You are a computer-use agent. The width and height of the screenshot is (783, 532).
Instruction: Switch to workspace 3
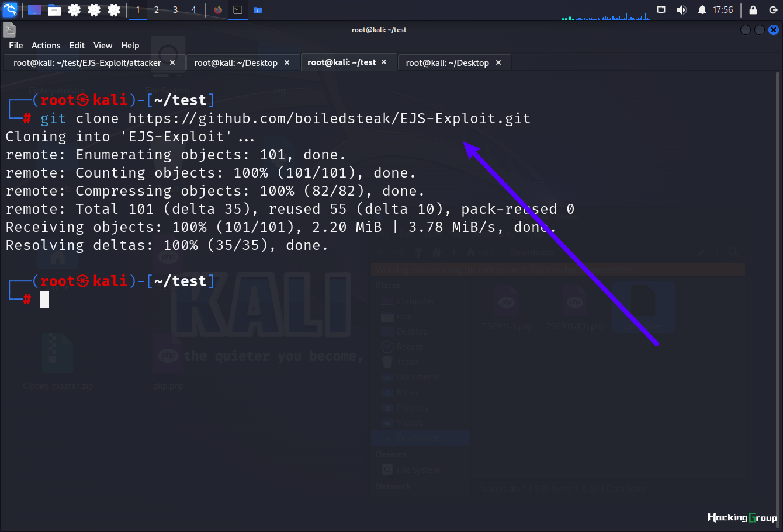click(x=175, y=10)
